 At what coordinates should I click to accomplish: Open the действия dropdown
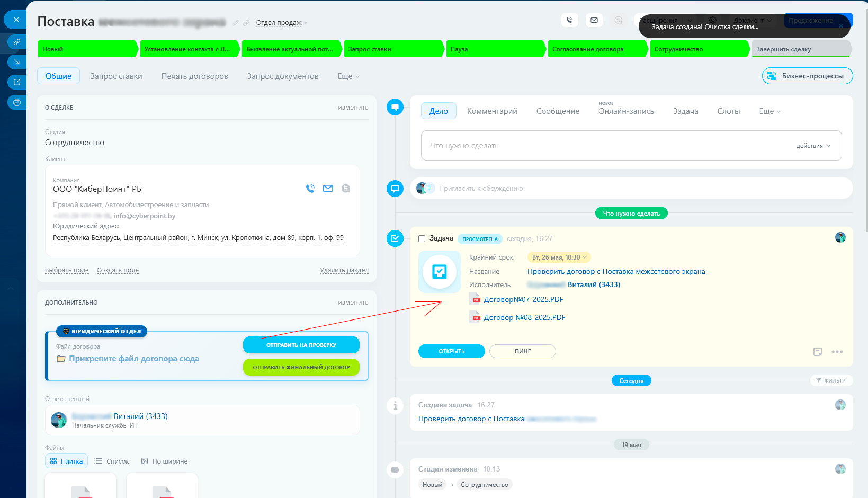click(813, 146)
